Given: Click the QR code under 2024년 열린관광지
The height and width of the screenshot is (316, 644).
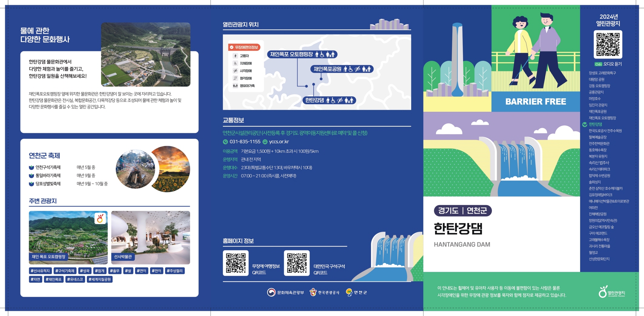Looking at the screenshot, I should tap(608, 44).
